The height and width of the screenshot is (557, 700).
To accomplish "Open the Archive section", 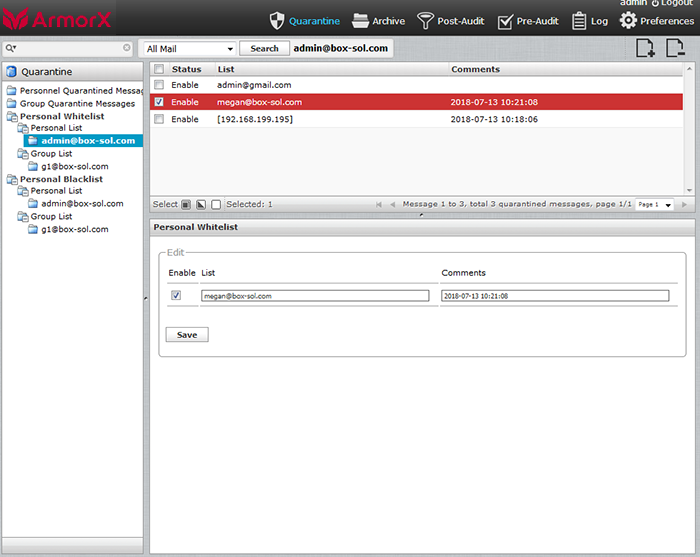I will pos(379,21).
